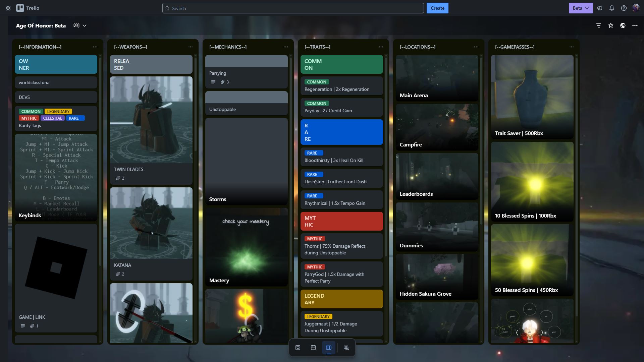Open 50 Blessed Spins | 450Rbx card
Screen dimensions: 644x362
coord(532,260)
